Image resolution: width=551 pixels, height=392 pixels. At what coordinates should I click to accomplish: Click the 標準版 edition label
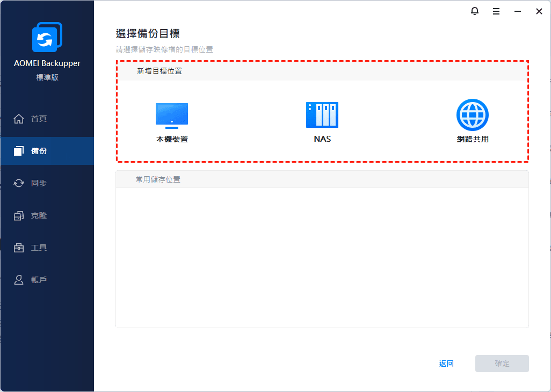47,77
